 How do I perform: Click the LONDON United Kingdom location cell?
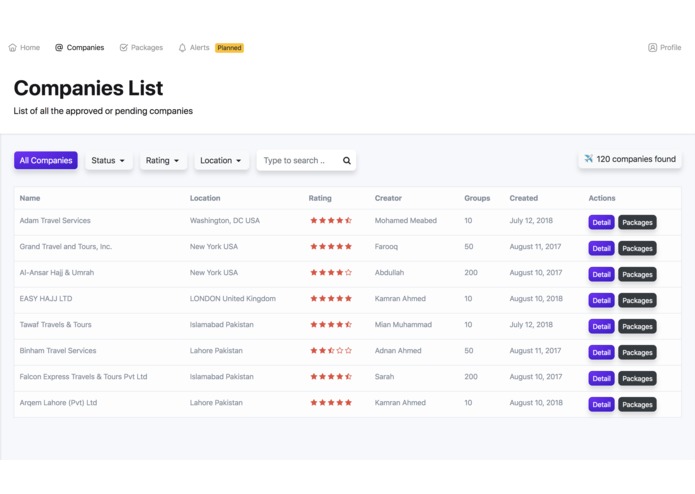233,299
